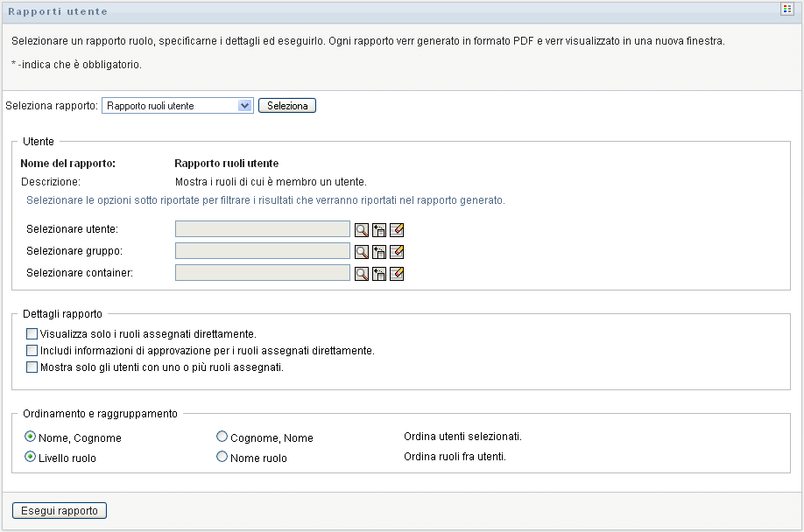Clear the Selezionare utente field with eraser
The height and width of the screenshot is (532, 804).
(397, 229)
